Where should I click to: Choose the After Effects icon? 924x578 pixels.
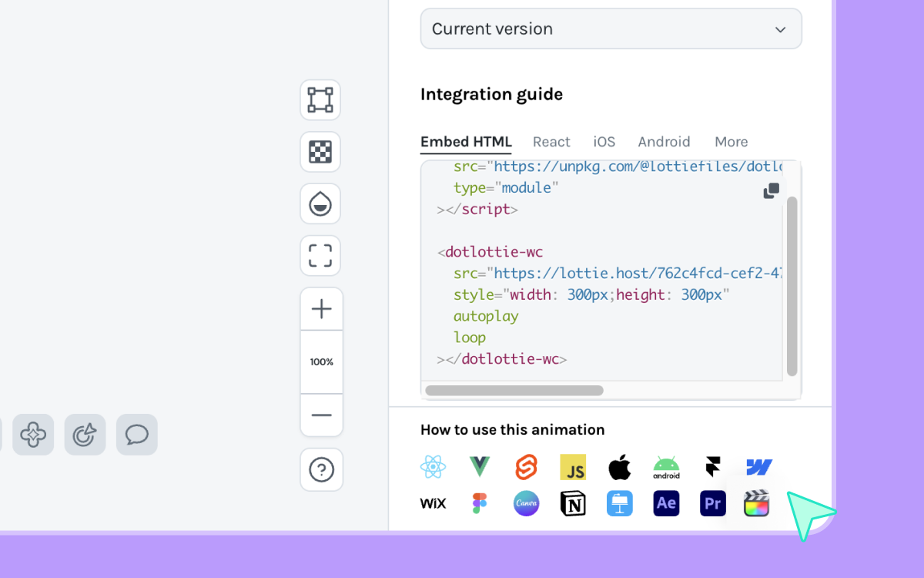tap(666, 504)
